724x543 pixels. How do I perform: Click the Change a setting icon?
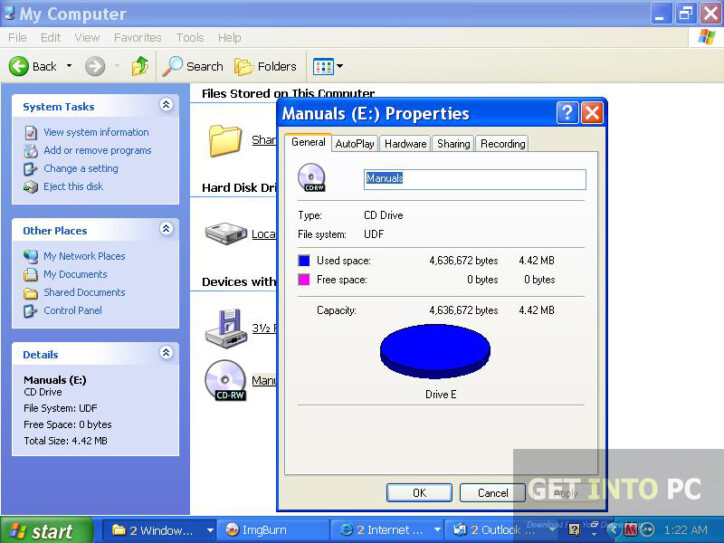30,169
